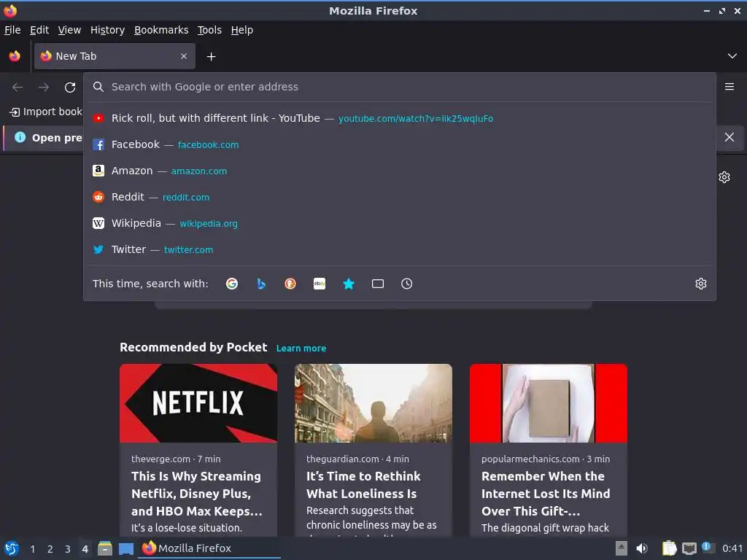This screenshot has height=560, width=747.
Task: Select the New Tab tab
Action: (115, 56)
